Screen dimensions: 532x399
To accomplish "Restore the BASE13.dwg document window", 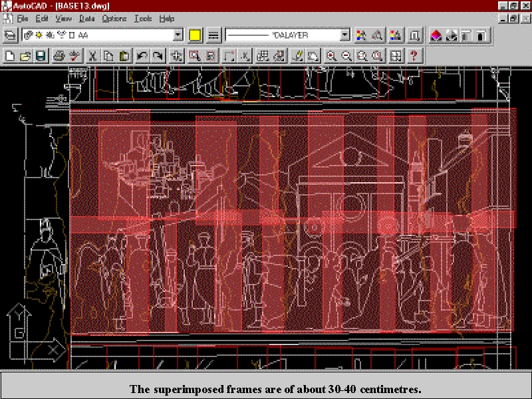I will coord(513,19).
